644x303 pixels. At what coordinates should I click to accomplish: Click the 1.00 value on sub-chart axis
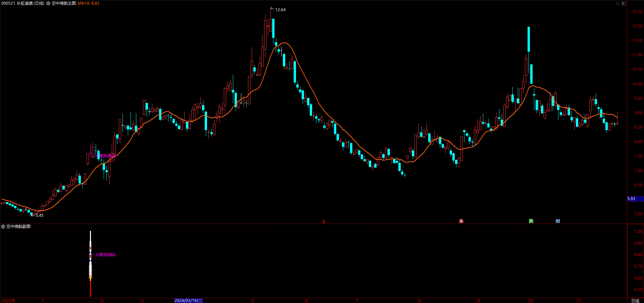point(638,232)
